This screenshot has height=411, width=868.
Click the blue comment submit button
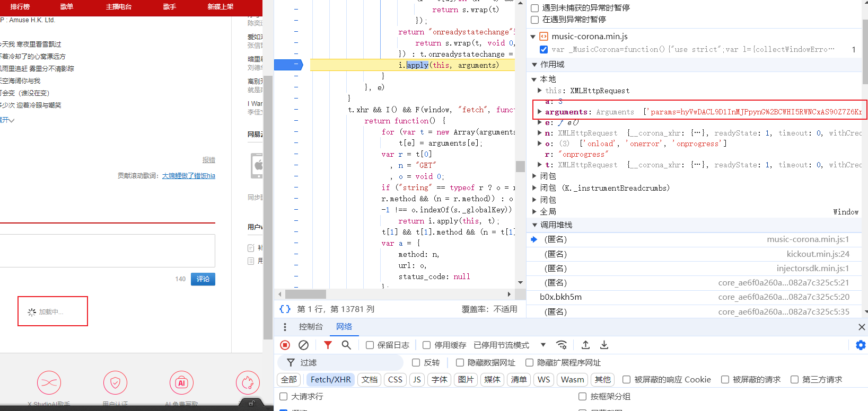[203, 279]
